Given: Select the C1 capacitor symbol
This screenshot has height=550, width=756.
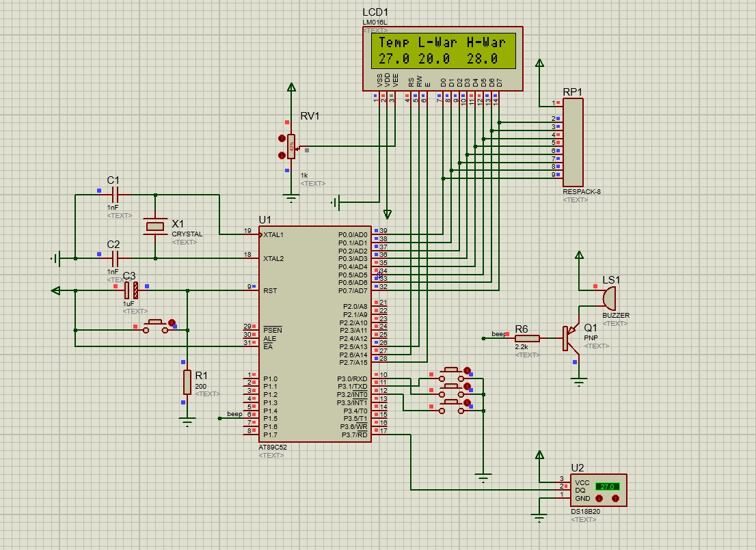Looking at the screenshot, I should click(115, 195).
